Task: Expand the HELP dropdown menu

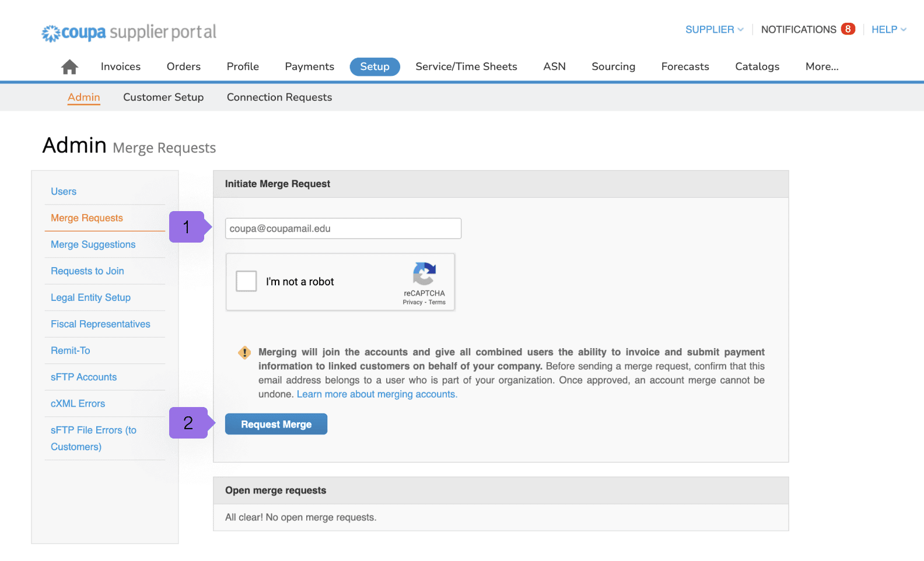Action: point(889,29)
